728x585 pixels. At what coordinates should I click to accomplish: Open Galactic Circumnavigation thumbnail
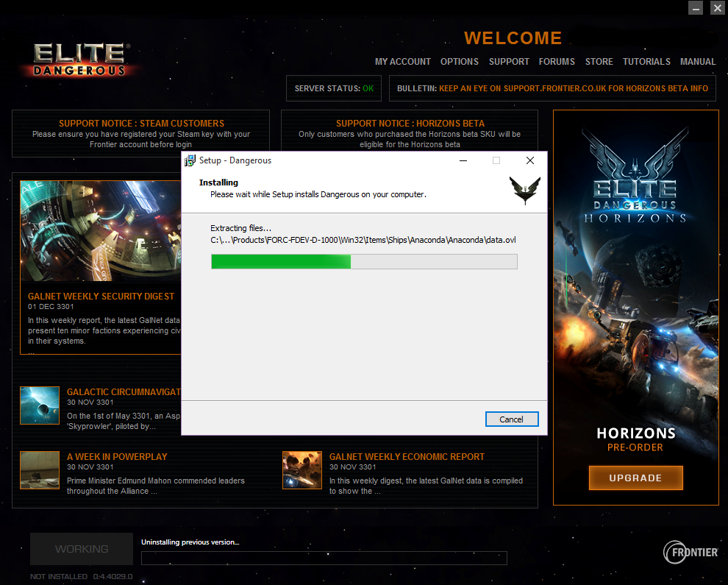pyautogui.click(x=40, y=405)
